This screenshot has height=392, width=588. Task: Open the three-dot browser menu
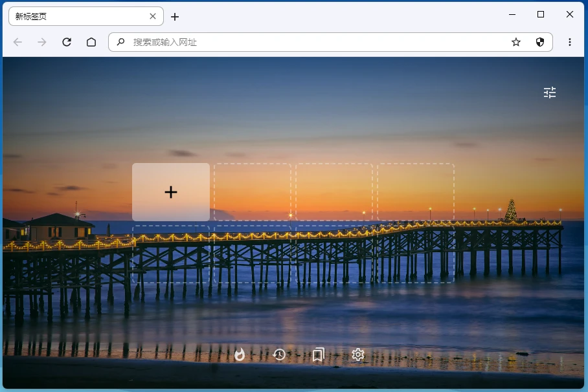point(570,42)
